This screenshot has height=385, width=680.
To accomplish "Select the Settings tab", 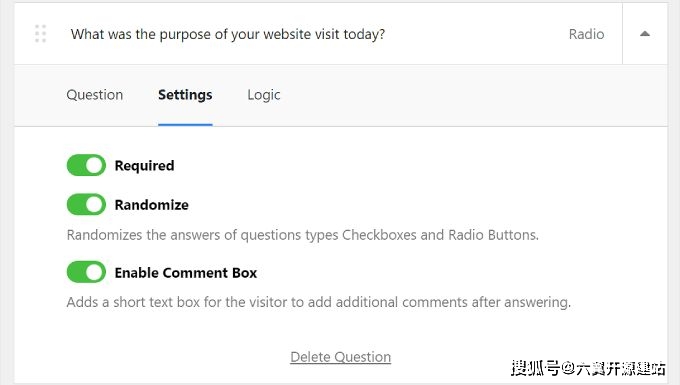I will [x=185, y=95].
